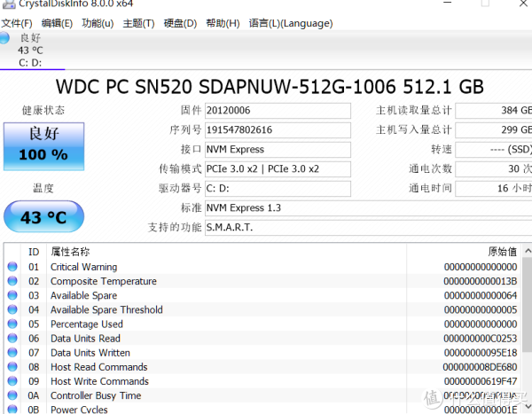Select the Controller Busy Time attribute name
Screen dimensions: 532x414
pos(96,395)
